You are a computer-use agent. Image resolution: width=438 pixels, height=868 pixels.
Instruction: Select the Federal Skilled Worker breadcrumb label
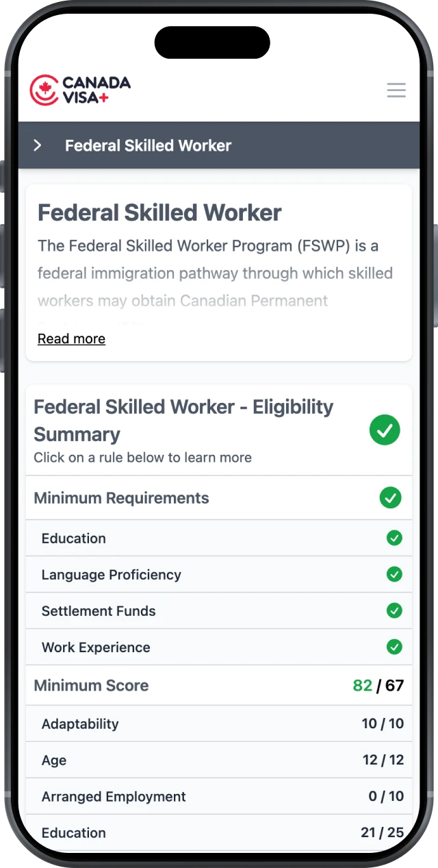148,145
